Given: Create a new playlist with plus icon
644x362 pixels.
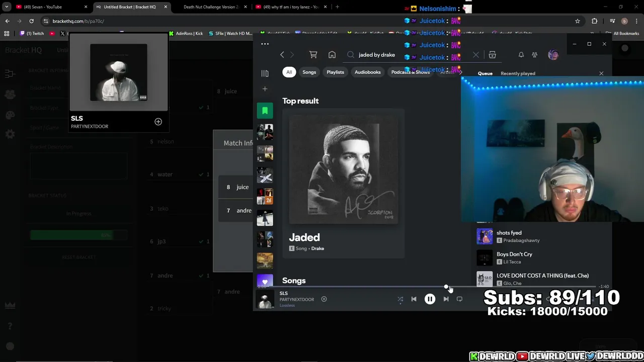Looking at the screenshot, I should [265, 89].
